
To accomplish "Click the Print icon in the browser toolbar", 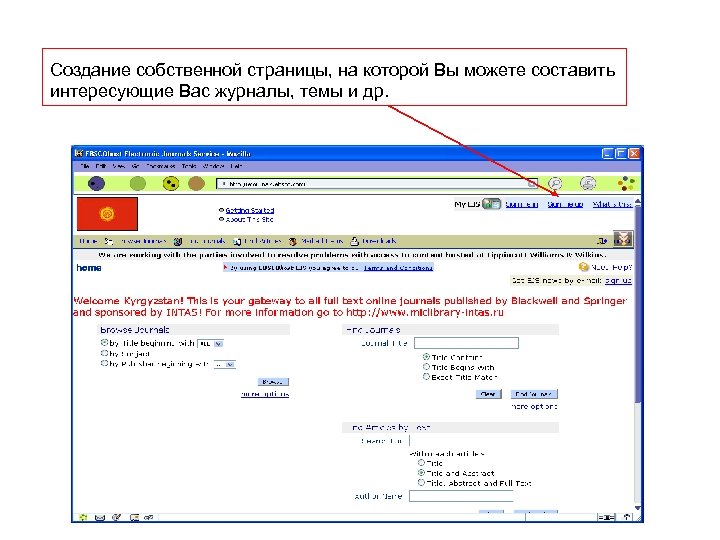I will click(588, 184).
